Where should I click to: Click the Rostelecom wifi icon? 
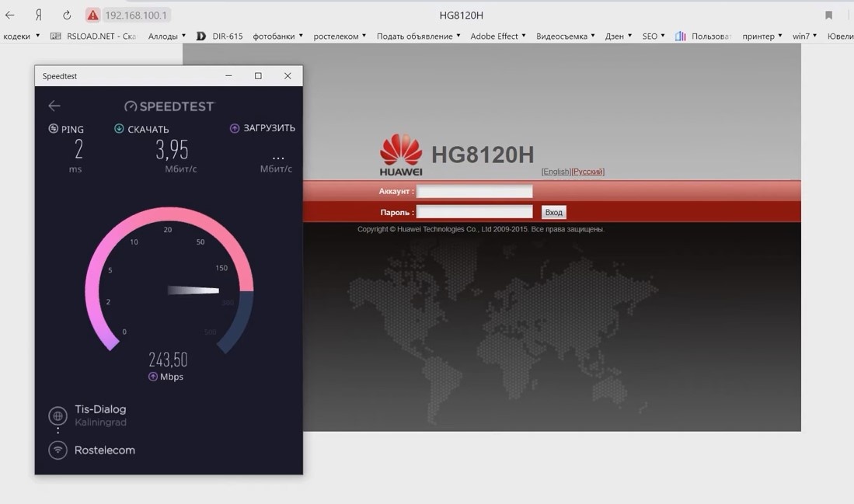tap(58, 450)
